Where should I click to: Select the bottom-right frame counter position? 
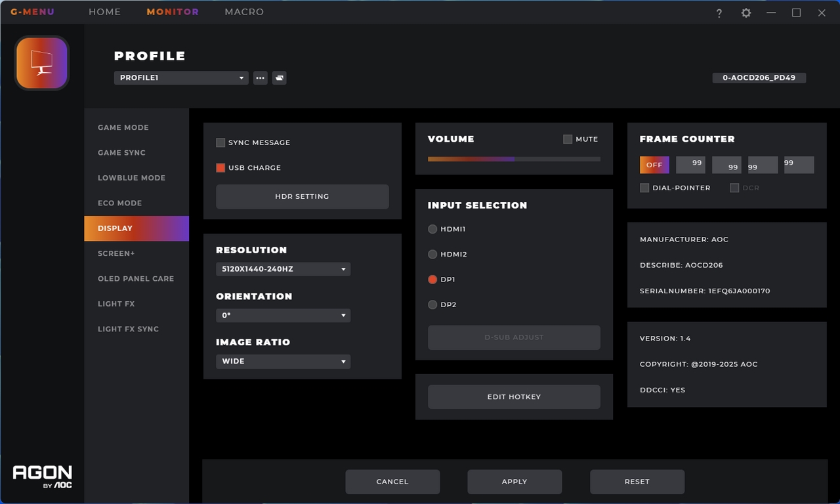(x=727, y=165)
